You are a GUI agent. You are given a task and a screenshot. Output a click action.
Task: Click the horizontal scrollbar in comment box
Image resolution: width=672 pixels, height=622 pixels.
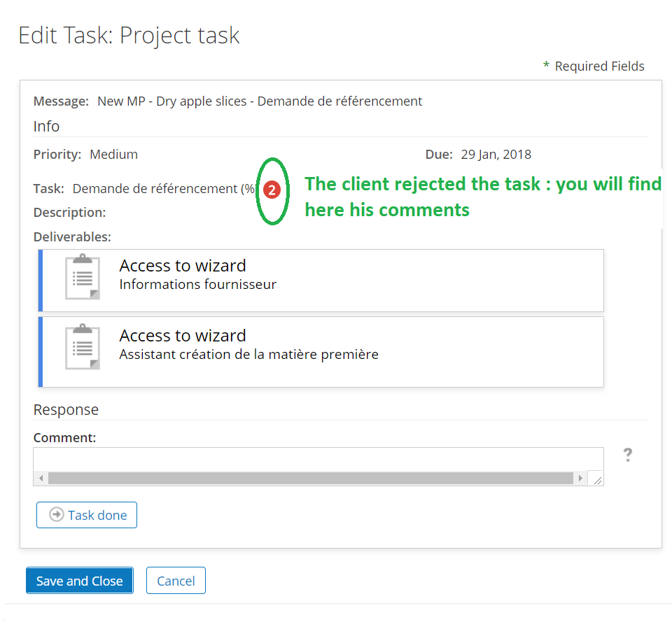[x=310, y=478]
